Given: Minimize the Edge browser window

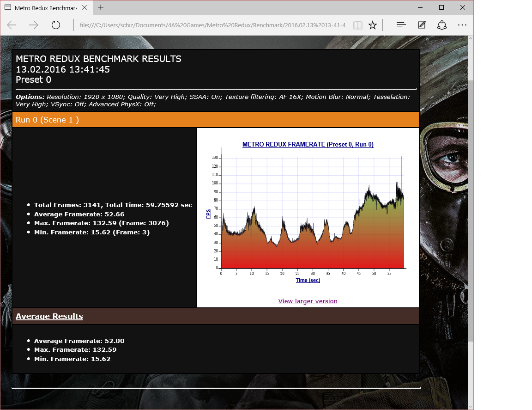Looking at the screenshot, I should click(420, 7).
